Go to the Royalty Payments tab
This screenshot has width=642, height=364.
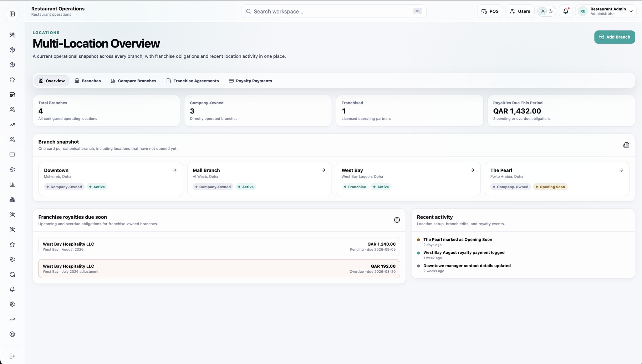(x=250, y=81)
